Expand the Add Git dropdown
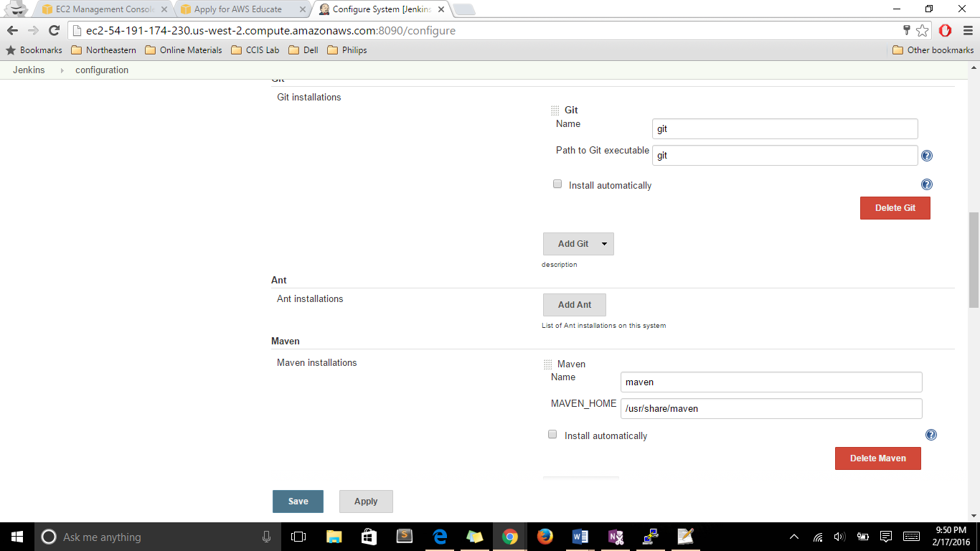This screenshot has width=980, height=551. (603, 244)
